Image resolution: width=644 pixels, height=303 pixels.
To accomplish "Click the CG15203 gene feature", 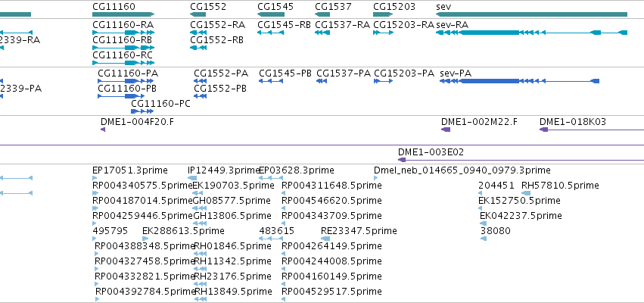I will tap(383, 14).
